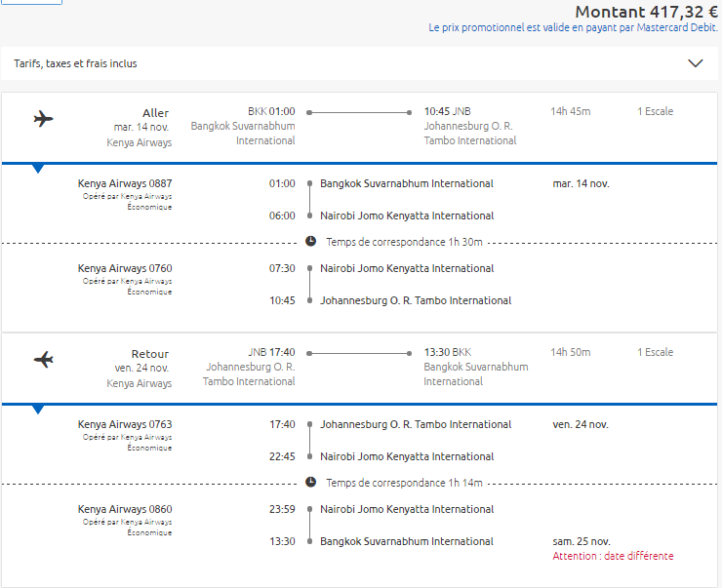Viewport: 722px width, 588px height.
Task: Click 06:00 Nairobi arrival time
Action: coord(282,216)
